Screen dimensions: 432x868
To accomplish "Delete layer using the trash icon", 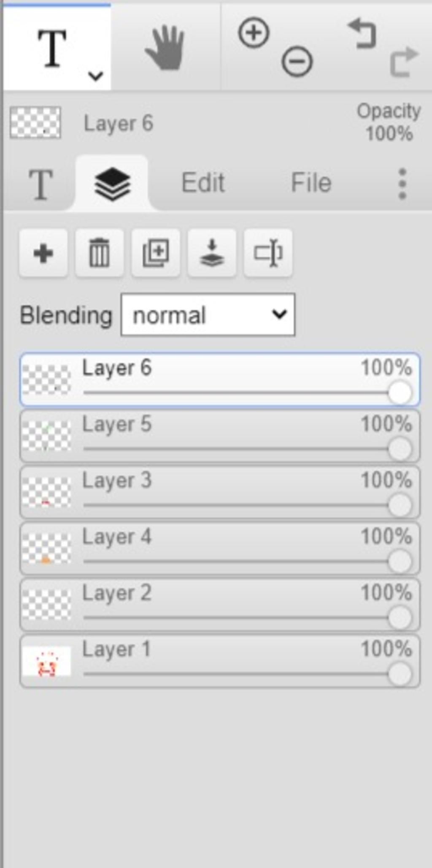I will pyautogui.click(x=99, y=253).
